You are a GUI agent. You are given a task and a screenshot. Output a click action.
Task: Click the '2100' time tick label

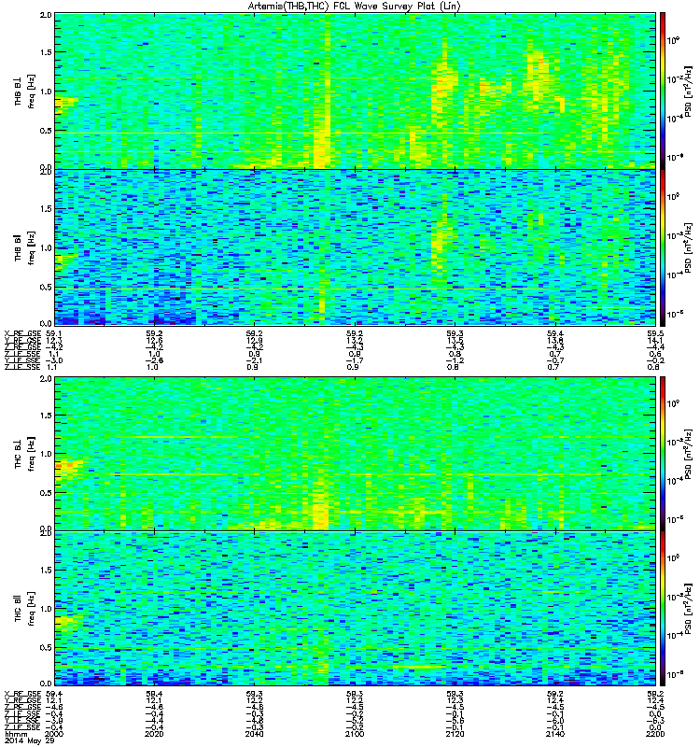[x=355, y=734]
